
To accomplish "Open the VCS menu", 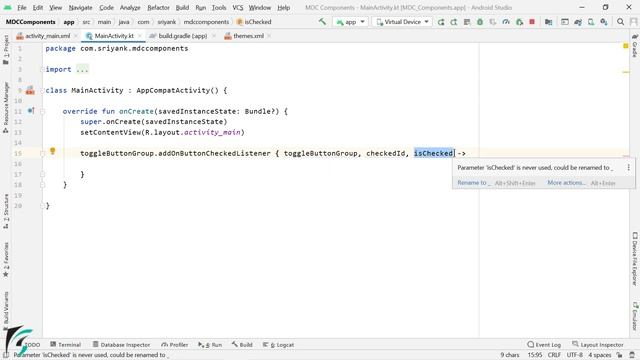I will pyautogui.click(x=238, y=7).
